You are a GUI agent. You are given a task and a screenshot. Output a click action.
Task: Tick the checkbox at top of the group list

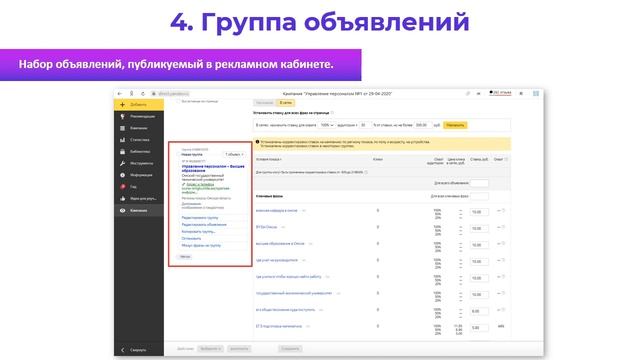pyautogui.click(x=178, y=101)
